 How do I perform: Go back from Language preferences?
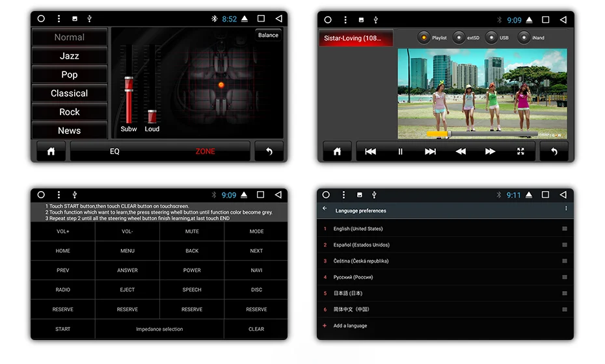(325, 208)
